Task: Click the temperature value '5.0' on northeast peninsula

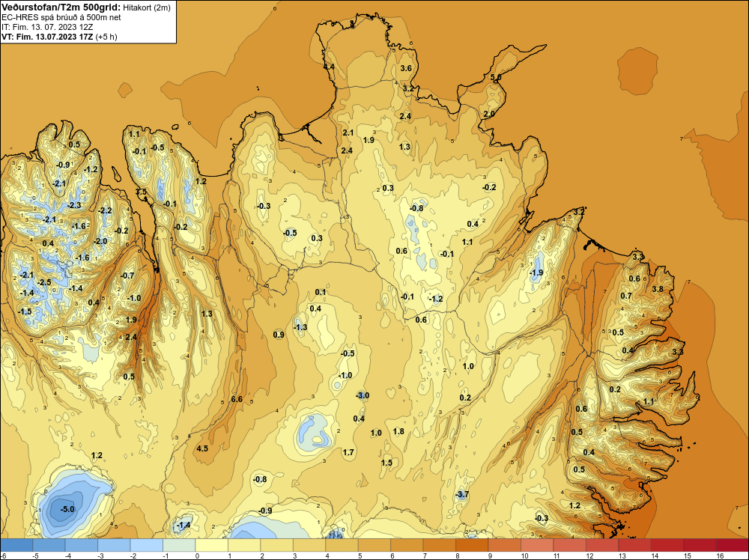Action: (496, 77)
